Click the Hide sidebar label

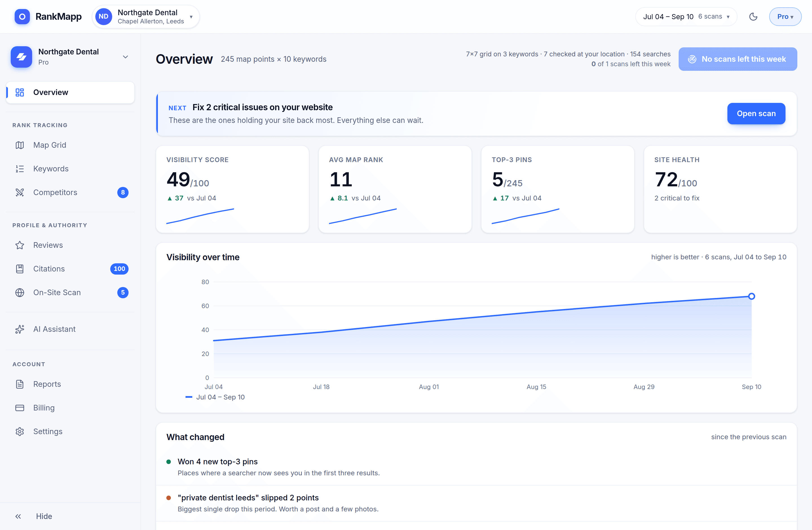(44, 516)
